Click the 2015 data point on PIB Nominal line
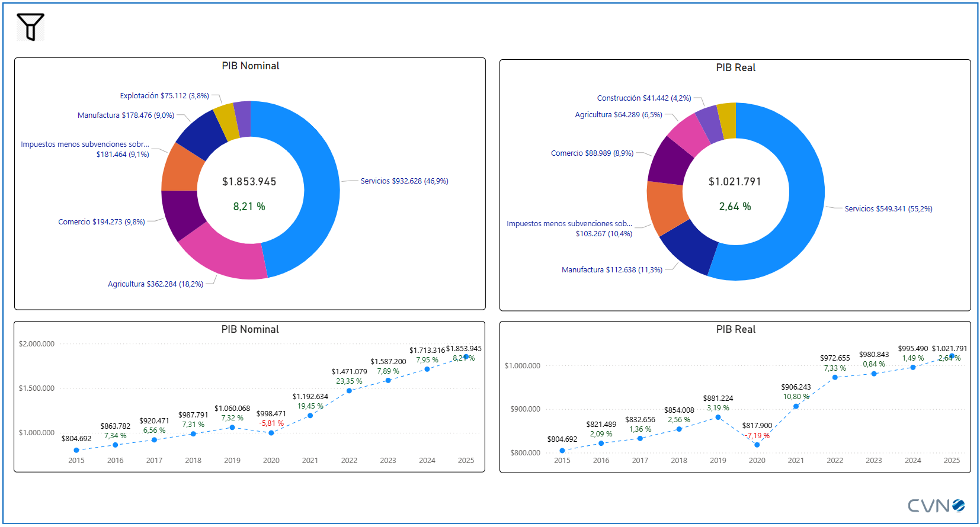Screen dimensions: 980x527 (76, 450)
